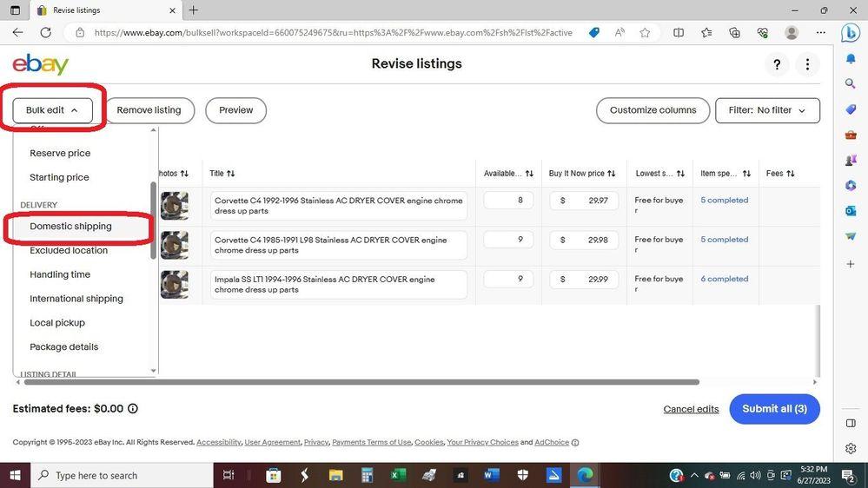
Task: Select Starting price in bulk edit menu
Action: click(59, 178)
